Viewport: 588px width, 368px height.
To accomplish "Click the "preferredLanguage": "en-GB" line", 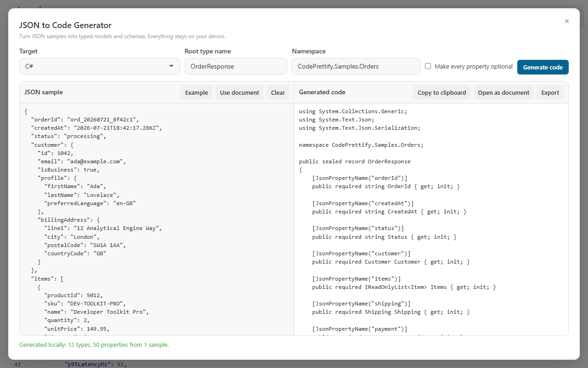I will [90, 203].
